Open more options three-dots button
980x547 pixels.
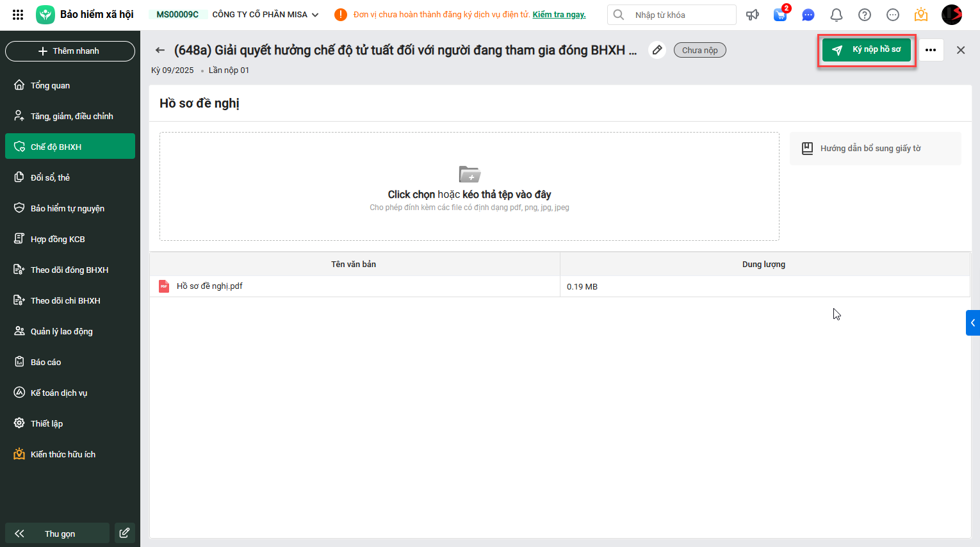pyautogui.click(x=931, y=50)
